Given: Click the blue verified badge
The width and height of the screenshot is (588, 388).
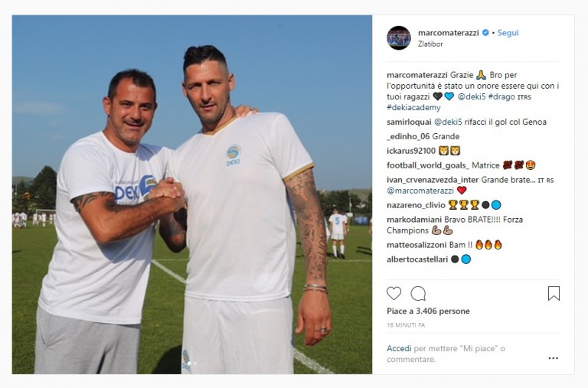Looking at the screenshot, I should point(485,33).
